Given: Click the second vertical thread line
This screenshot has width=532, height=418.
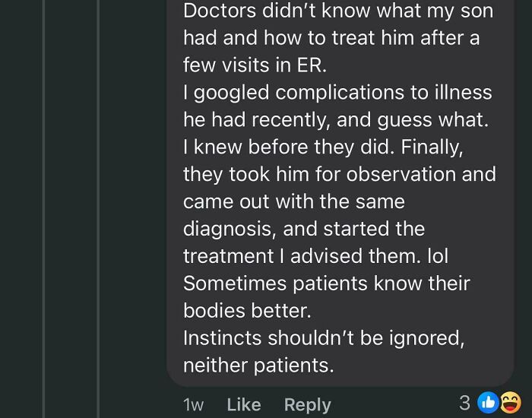Looking at the screenshot, I should pos(98,209).
